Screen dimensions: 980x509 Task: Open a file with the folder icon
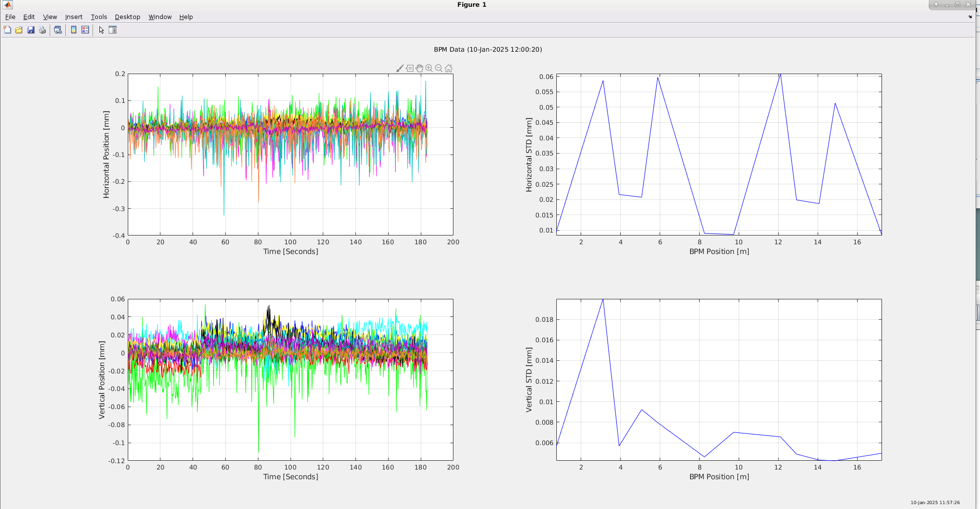pyautogui.click(x=19, y=30)
